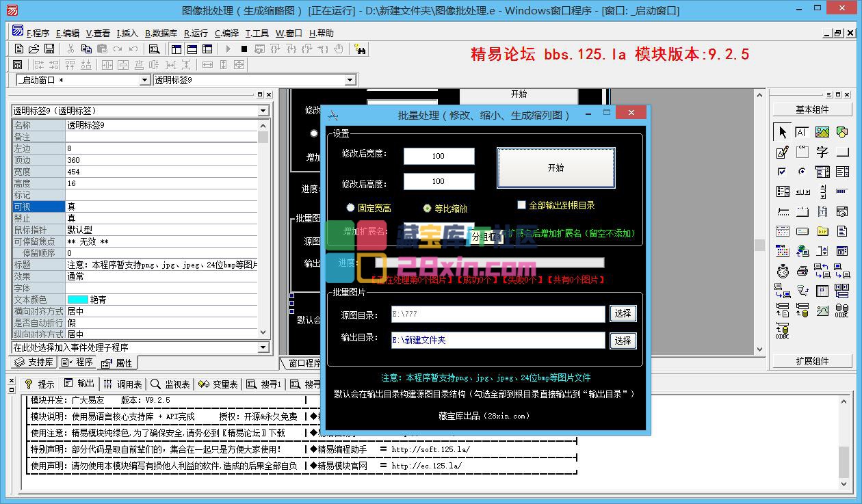Switch to the 支持库 tab
The image size is (862, 504).
(x=34, y=362)
